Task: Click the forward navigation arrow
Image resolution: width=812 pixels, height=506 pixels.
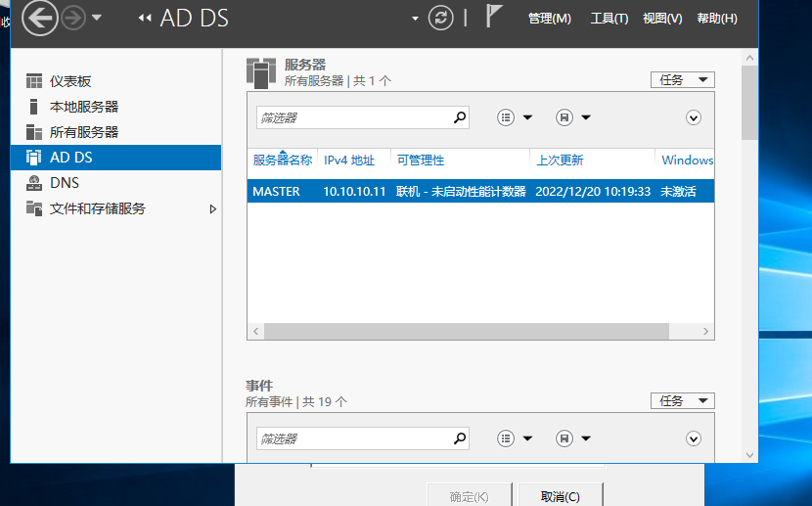Action: pyautogui.click(x=73, y=19)
